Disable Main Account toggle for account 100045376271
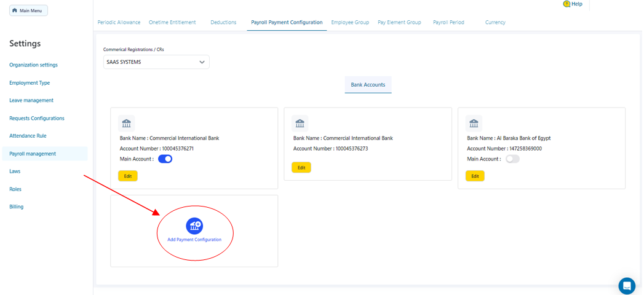Image resolution: width=644 pixels, height=295 pixels. coord(165,159)
